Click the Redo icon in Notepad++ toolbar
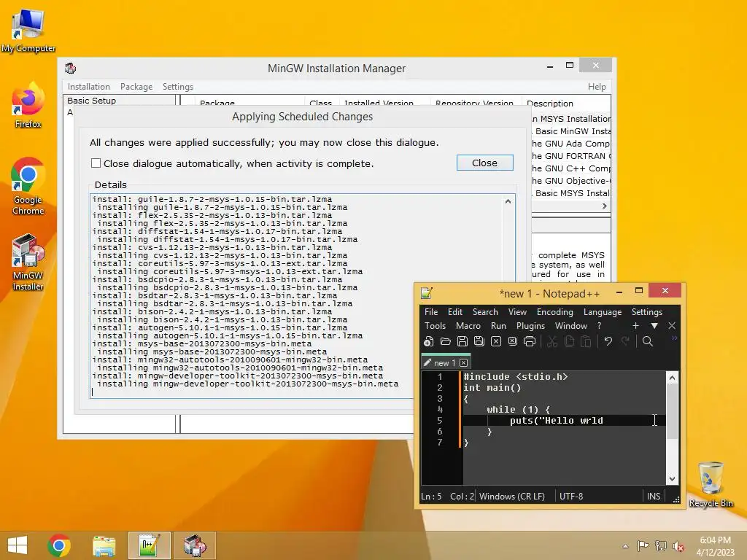747x560 pixels. coord(625,341)
